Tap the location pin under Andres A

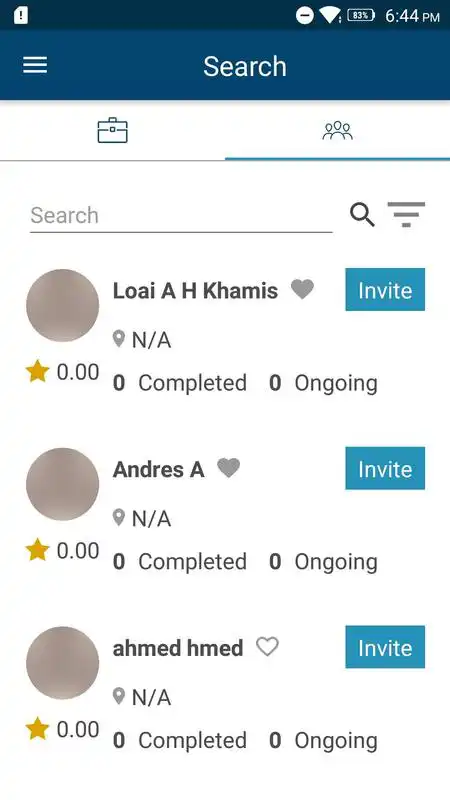pos(118,517)
